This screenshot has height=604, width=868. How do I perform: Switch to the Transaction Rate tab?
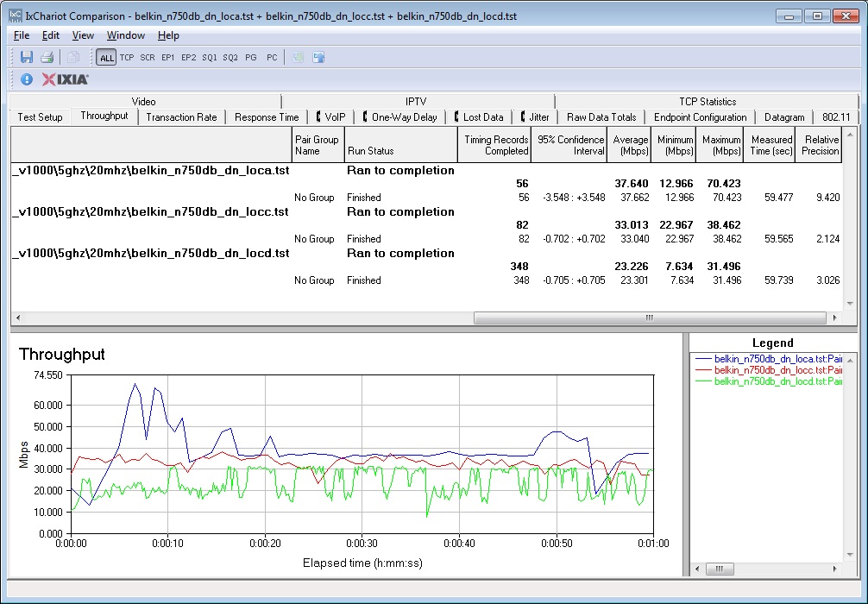[x=181, y=116]
